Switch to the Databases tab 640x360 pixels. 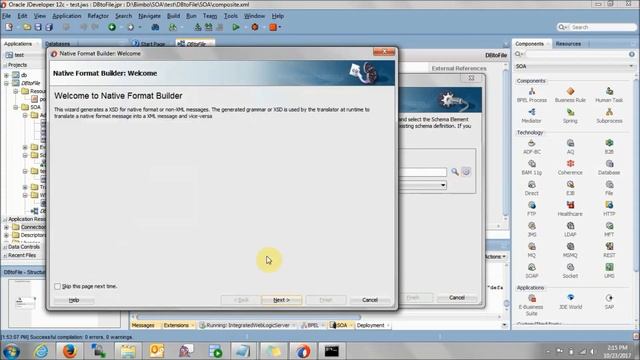coord(58,44)
